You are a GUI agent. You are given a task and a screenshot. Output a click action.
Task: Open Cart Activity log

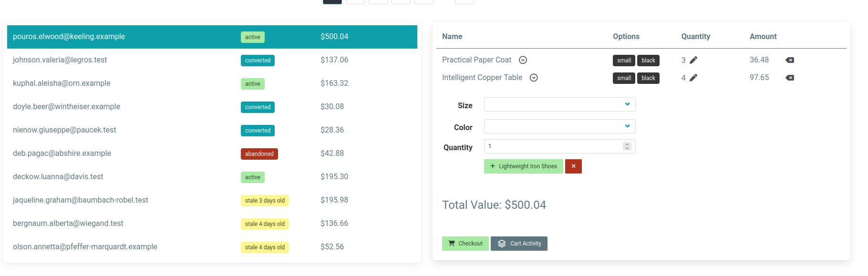pos(519,244)
